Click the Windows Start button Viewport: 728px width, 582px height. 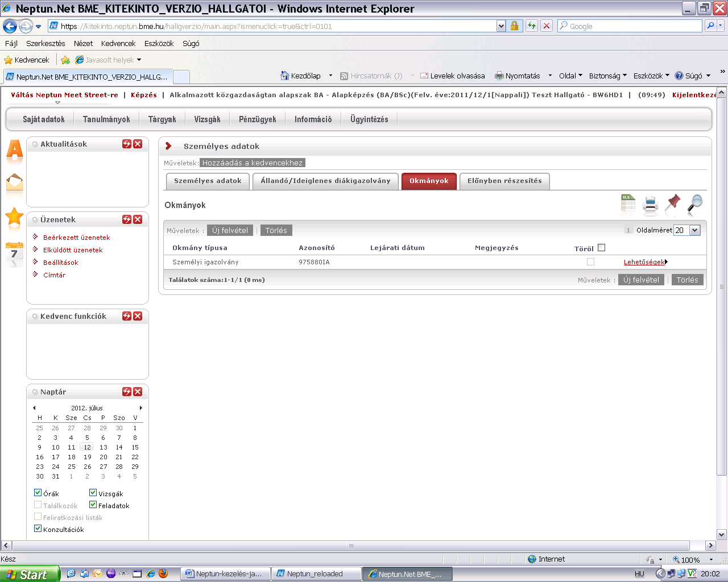pos(30,574)
